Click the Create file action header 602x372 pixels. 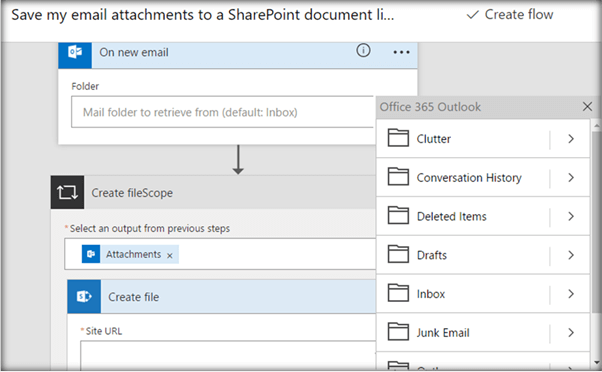click(x=222, y=296)
